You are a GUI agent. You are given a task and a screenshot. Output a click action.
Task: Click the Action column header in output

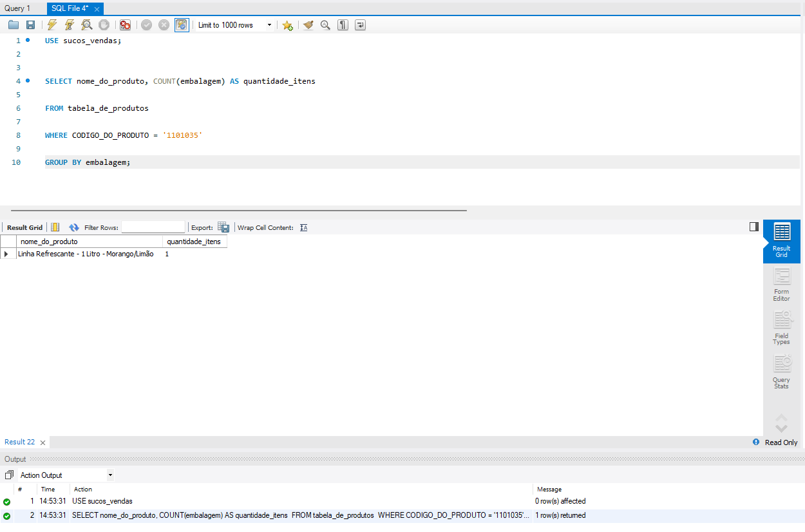coord(83,489)
